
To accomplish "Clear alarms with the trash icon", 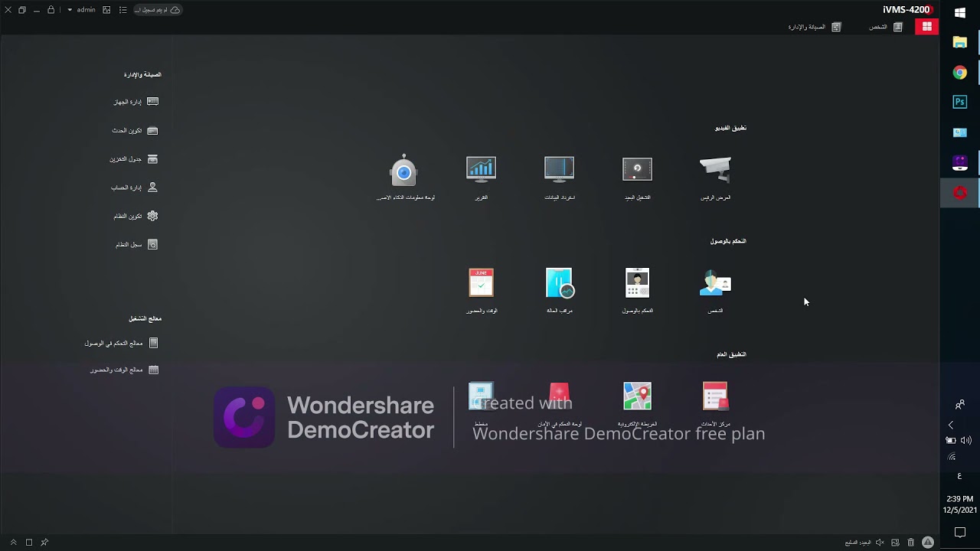I will 911,543.
